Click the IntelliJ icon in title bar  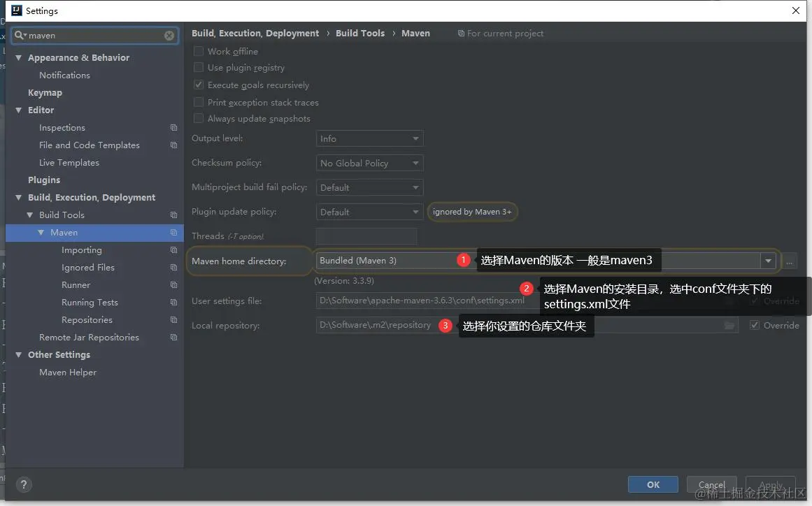pos(17,10)
